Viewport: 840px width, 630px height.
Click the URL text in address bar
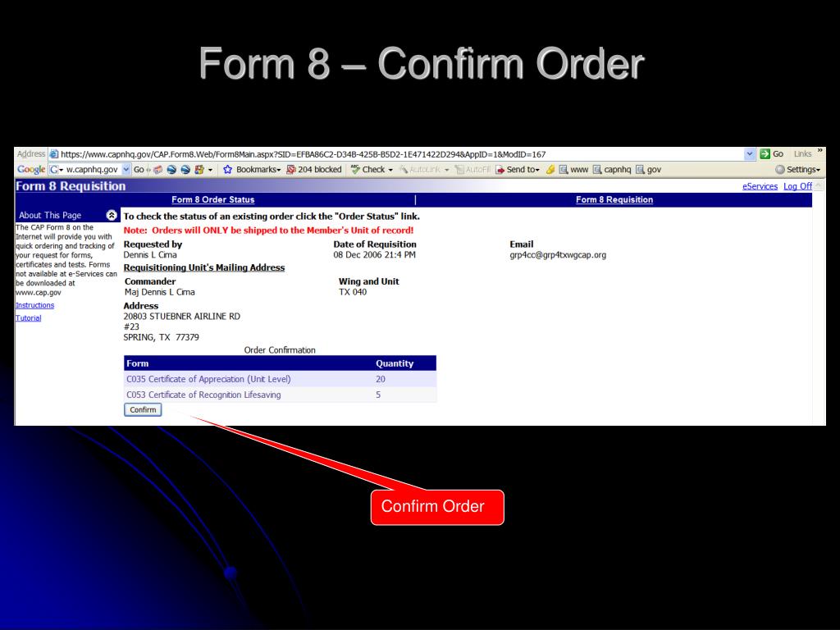tap(304, 154)
